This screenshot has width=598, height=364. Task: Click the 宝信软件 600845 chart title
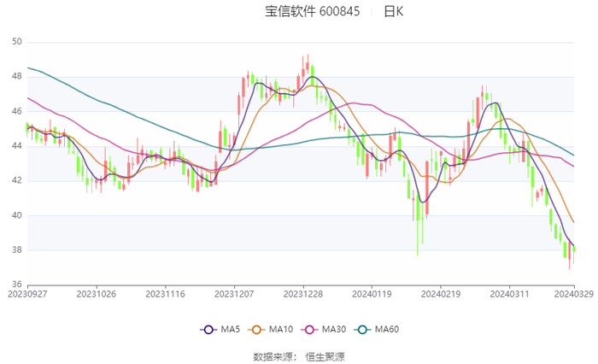point(313,12)
